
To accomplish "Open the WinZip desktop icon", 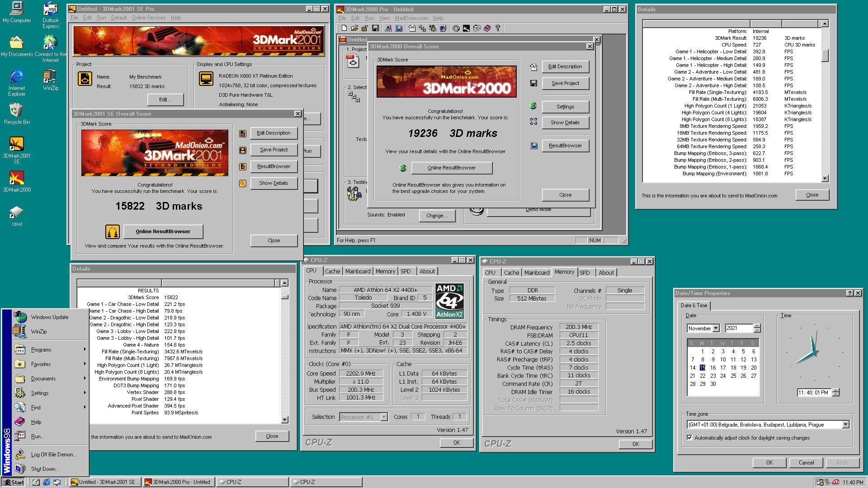I will pyautogui.click(x=51, y=80).
